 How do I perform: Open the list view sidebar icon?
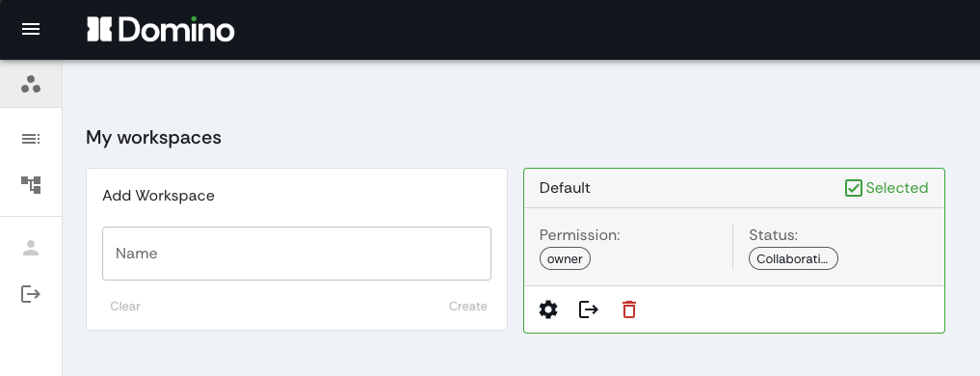[31, 139]
